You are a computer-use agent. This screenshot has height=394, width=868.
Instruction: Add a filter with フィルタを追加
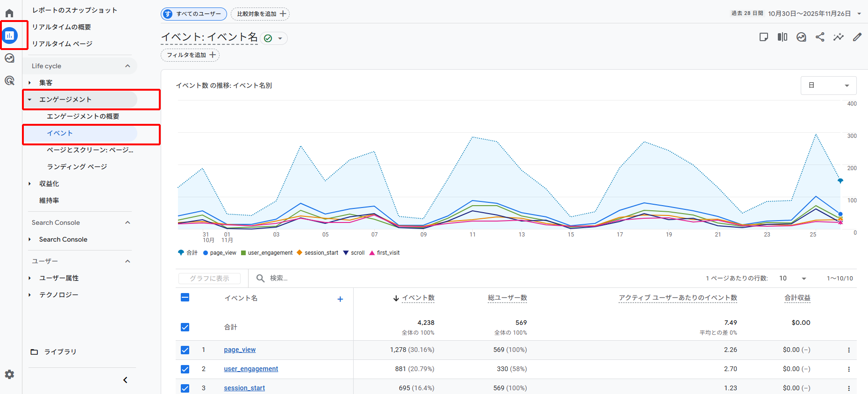tap(190, 55)
